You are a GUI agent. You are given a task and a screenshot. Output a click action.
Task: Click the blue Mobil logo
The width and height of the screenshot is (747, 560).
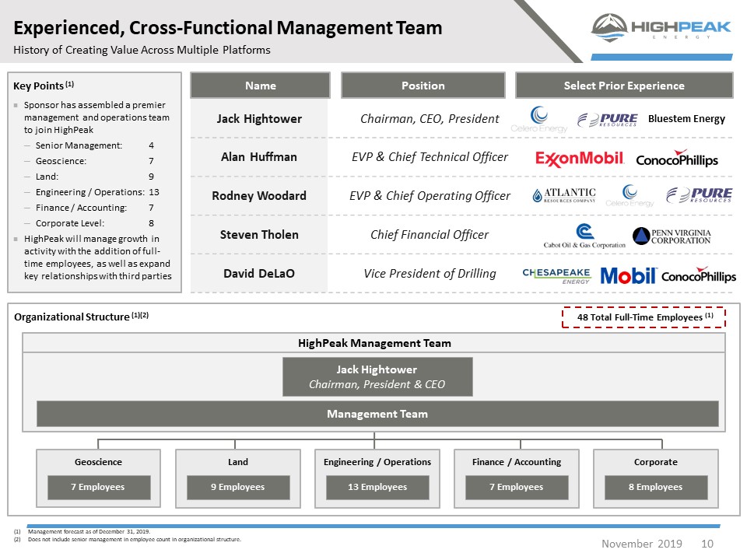(x=629, y=275)
